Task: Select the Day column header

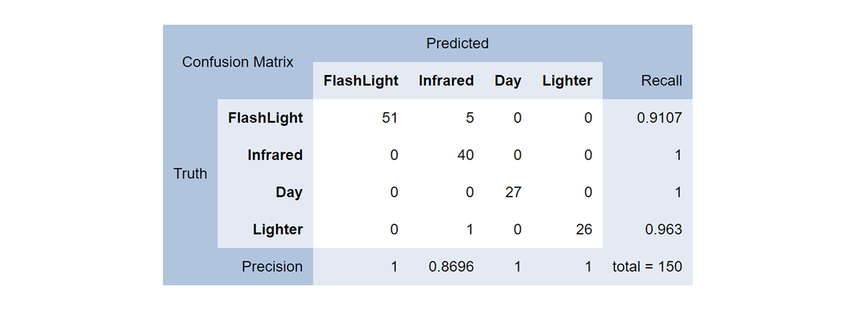Action: pos(508,81)
